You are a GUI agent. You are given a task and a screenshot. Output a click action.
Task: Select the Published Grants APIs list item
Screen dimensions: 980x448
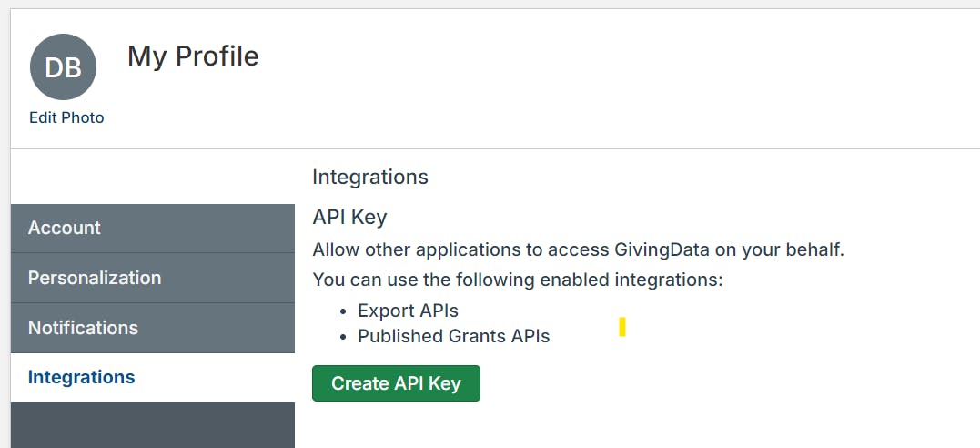454,336
